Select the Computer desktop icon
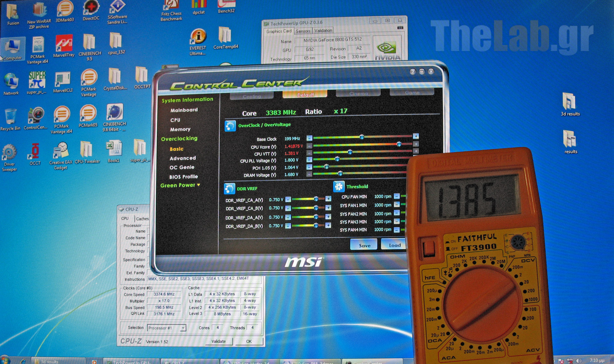The image size is (614, 364). pos(12,49)
